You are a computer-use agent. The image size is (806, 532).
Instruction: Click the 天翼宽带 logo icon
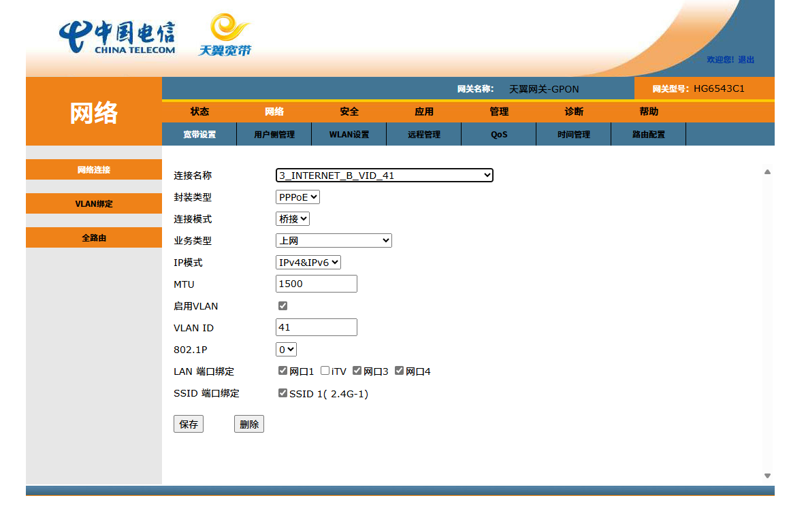225,35
